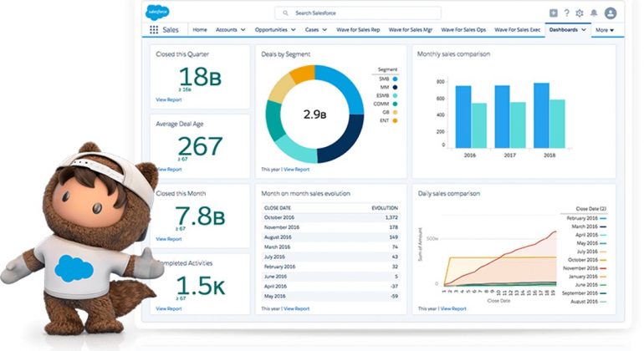The height and width of the screenshot is (351, 644).
Task: Click the SMB segment legend swatch
Action: coord(395,79)
